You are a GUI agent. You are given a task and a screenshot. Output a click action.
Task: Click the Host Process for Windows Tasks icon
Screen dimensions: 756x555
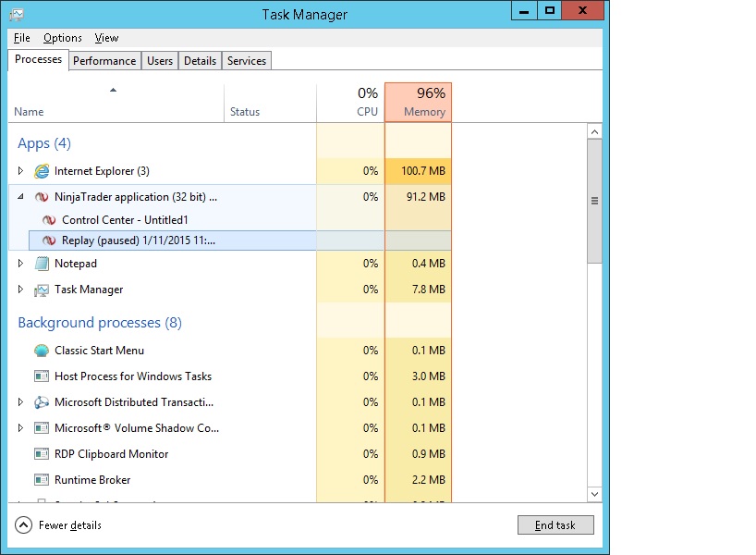pos(42,376)
